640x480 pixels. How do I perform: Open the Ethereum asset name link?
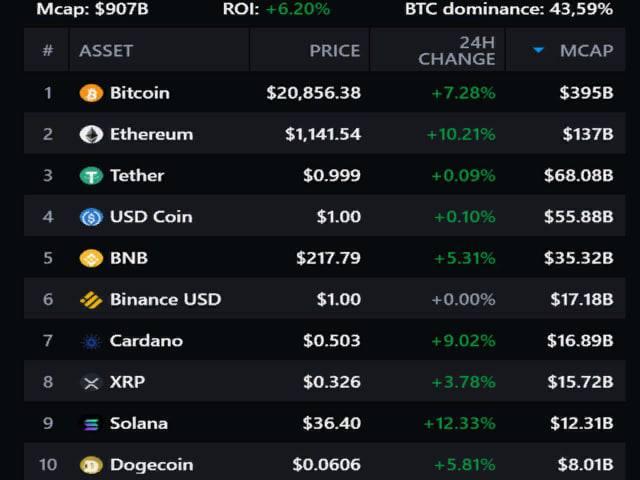(151, 134)
